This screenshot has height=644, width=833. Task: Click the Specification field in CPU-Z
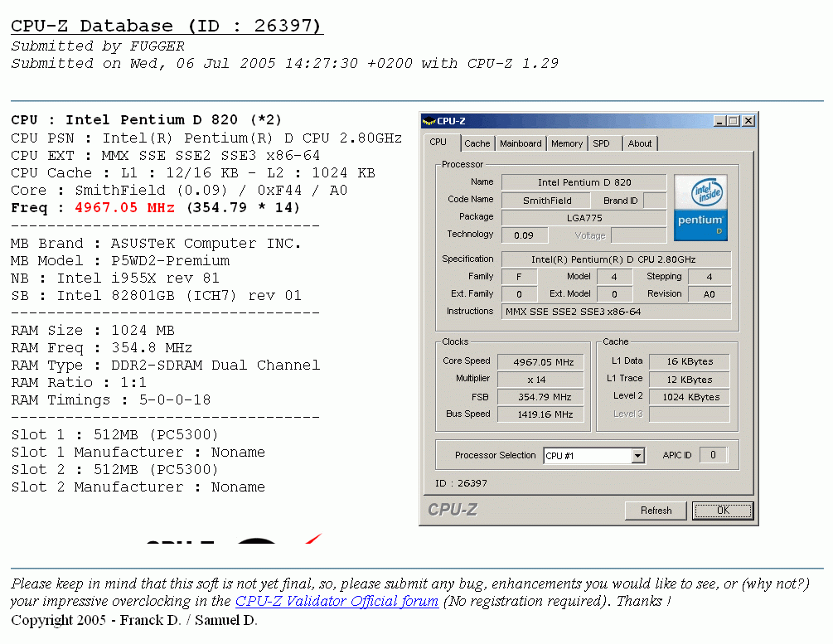point(616,259)
